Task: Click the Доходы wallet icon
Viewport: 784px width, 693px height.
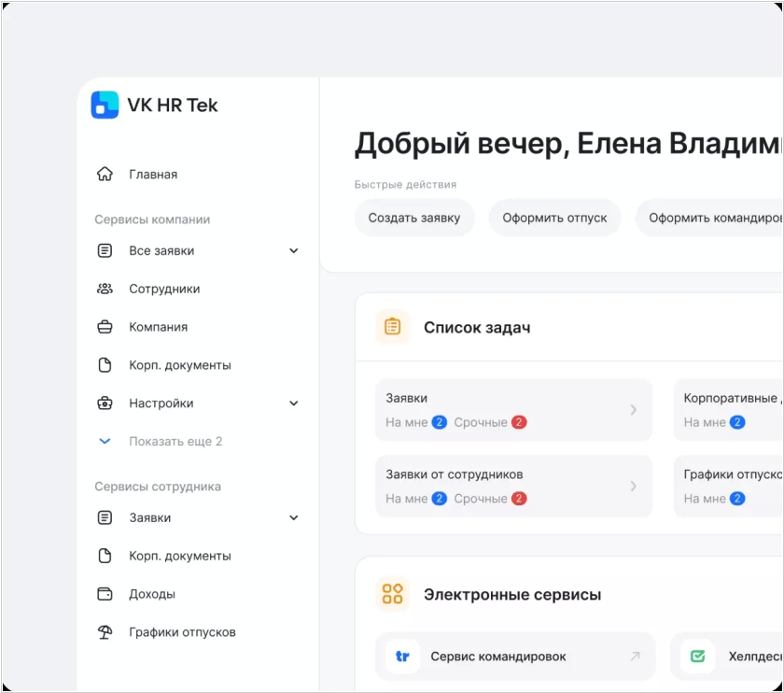Action: [x=105, y=594]
